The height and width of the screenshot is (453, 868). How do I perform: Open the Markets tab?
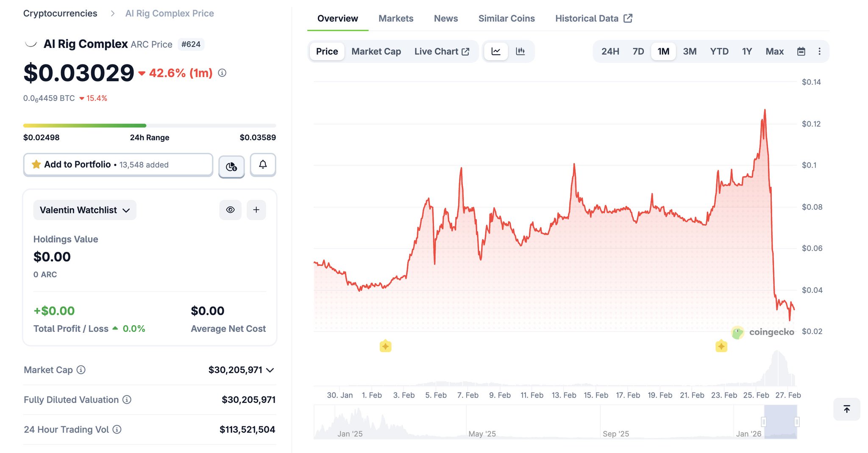coord(395,18)
